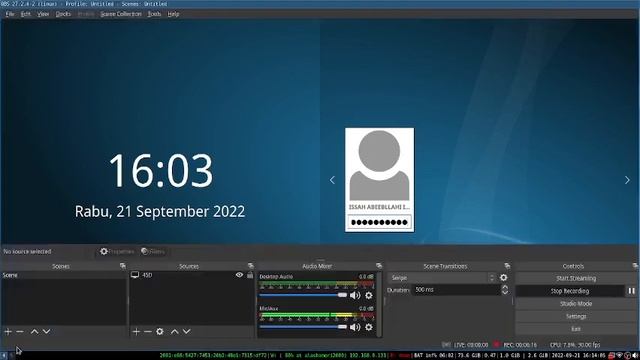Select the 45D source row
Viewport: 640px width, 360px height.
pos(192,275)
